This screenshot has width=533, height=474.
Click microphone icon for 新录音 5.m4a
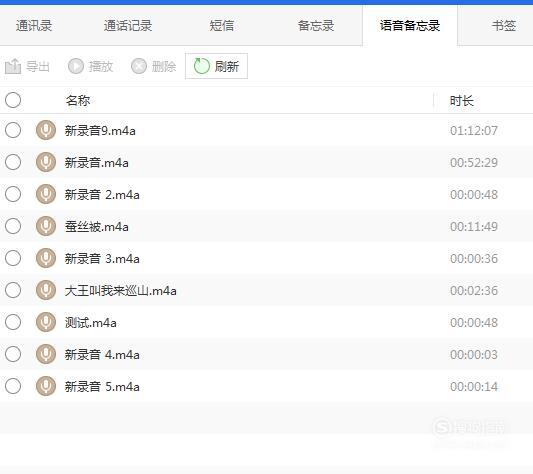46,386
